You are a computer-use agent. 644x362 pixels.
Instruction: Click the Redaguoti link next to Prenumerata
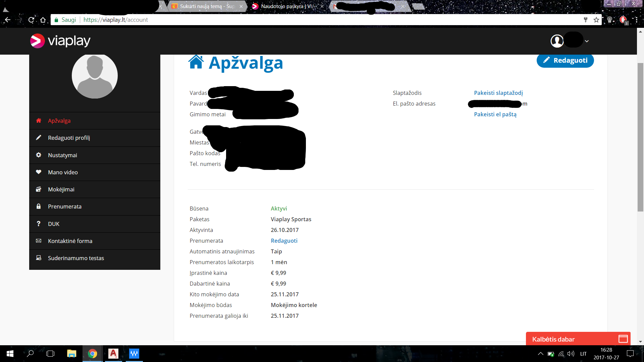point(284,241)
